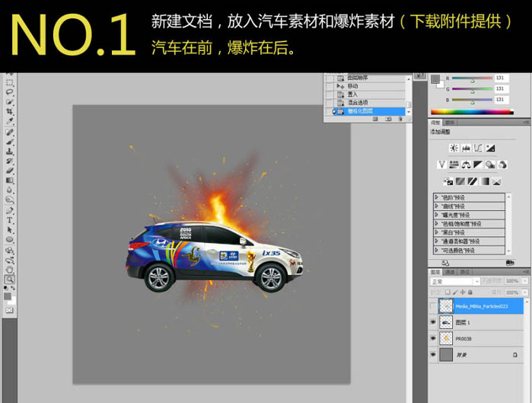Add a Curves adjustment
532x403 pixels.
[x=478, y=148]
